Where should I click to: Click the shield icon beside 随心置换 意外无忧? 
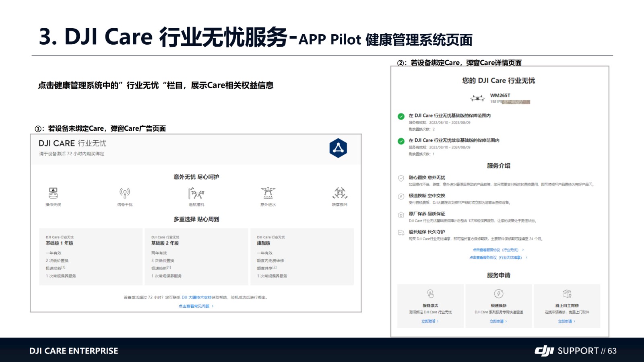[401, 178]
